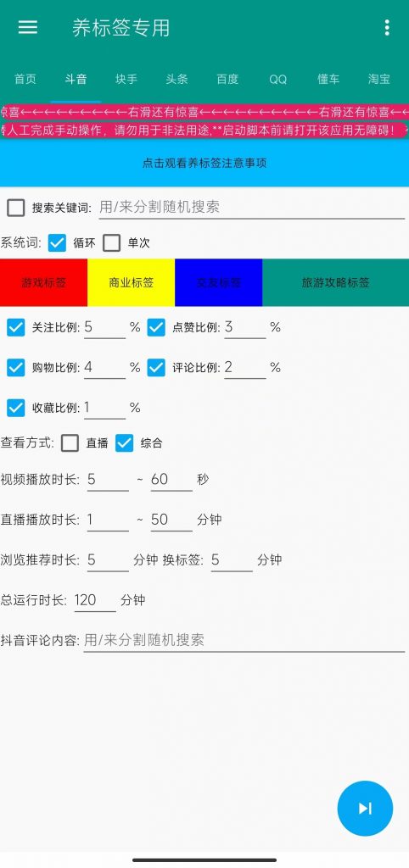This screenshot has height=868, width=409.
Task: Toggle the 购物比例 checkbox
Action: [16, 368]
